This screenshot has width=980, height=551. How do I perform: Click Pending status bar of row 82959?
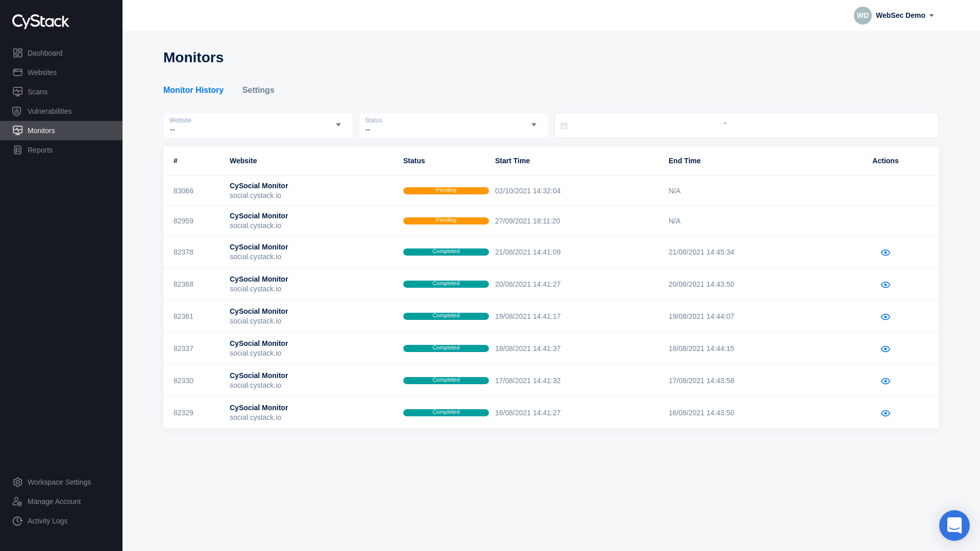446,221
